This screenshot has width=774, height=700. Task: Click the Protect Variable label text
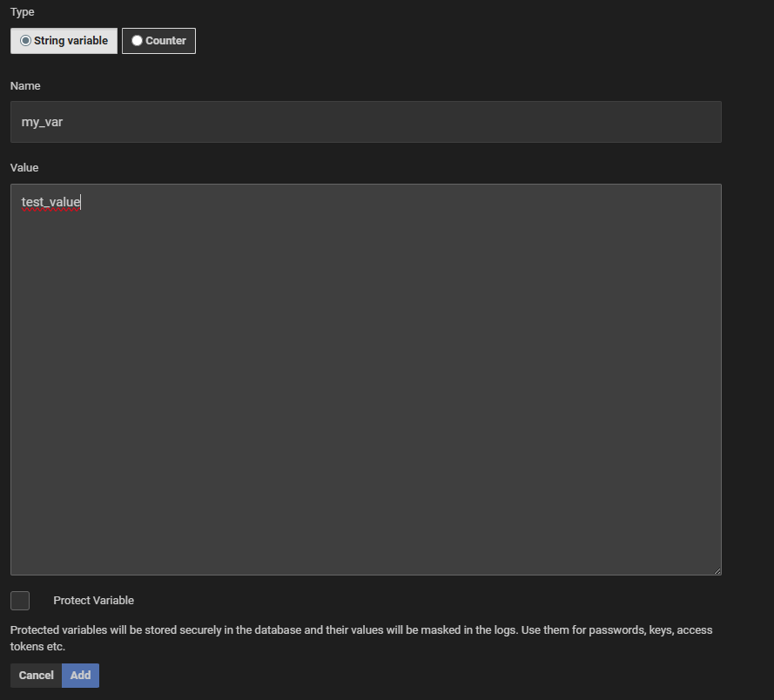tap(93, 600)
